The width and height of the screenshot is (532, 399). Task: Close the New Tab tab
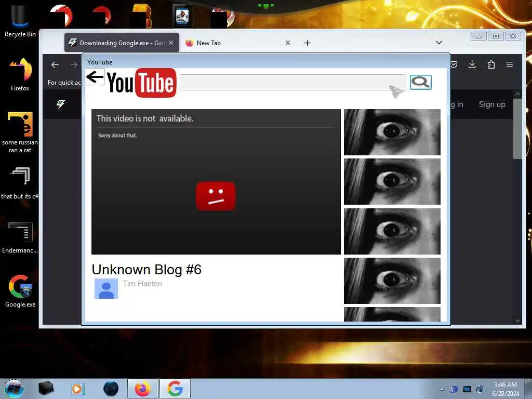[288, 43]
